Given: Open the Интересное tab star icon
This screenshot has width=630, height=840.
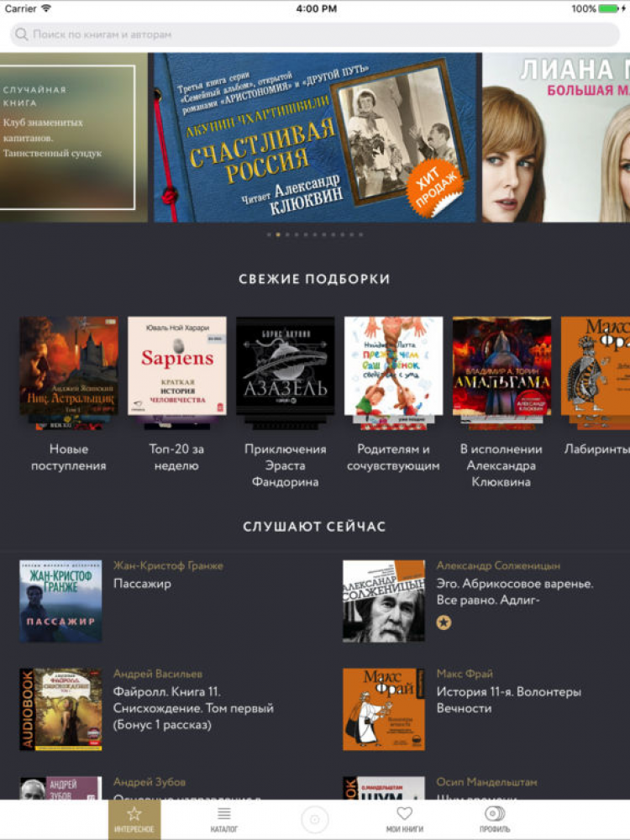Looking at the screenshot, I should [134, 814].
